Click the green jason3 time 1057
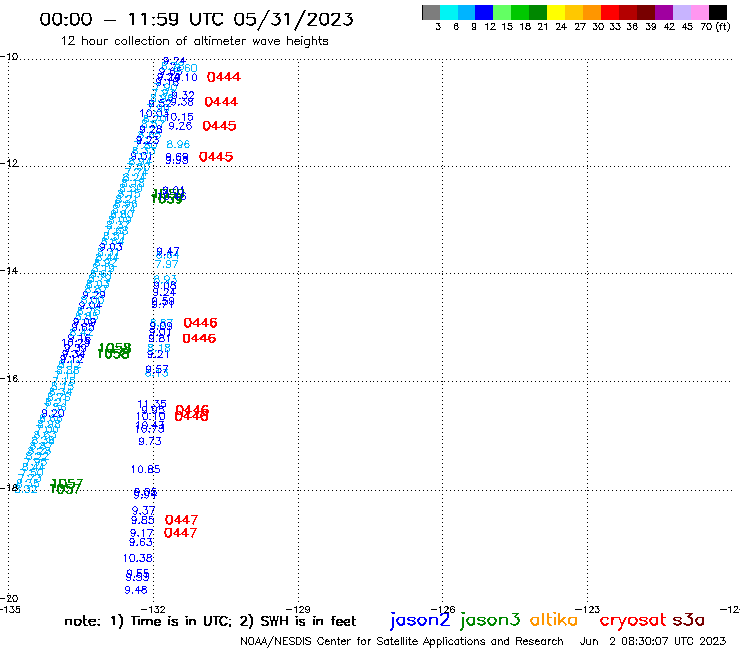Image resolution: width=740 pixels, height=650 pixels. click(66, 486)
